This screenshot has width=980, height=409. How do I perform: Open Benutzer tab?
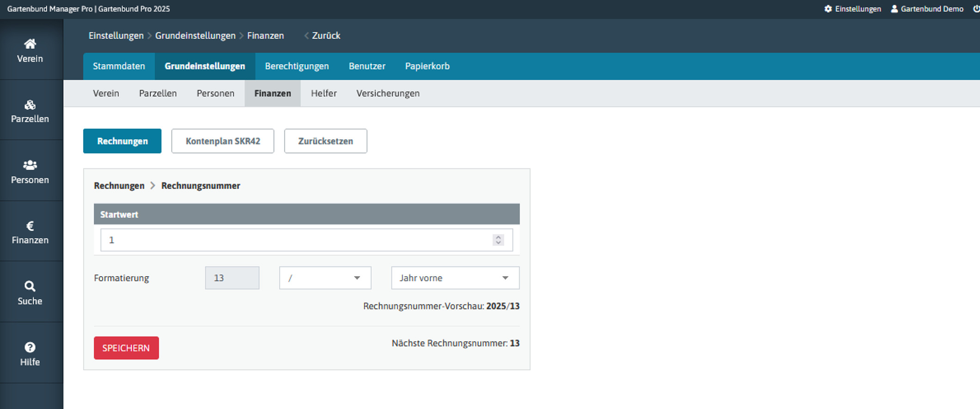(367, 66)
